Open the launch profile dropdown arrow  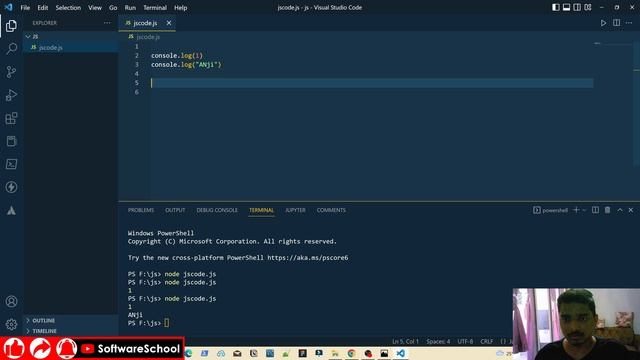pyautogui.click(x=584, y=210)
